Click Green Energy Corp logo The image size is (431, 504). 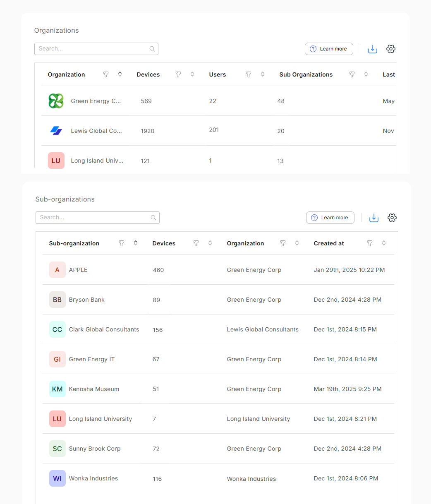point(56,101)
